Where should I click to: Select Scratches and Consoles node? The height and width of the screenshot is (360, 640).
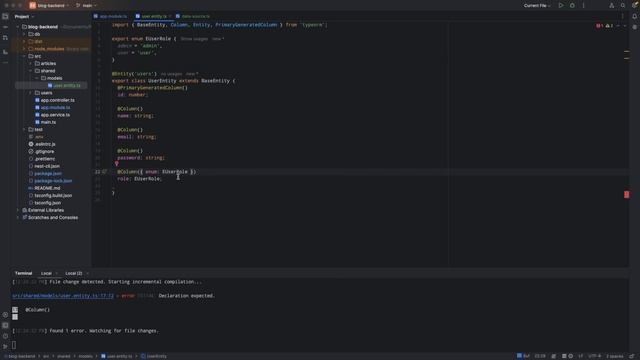click(53, 218)
